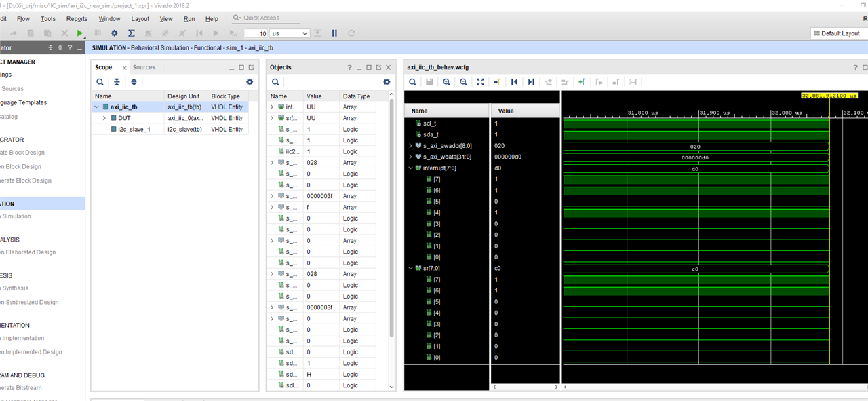Open the 'us' time unit dropdown
Screen dimensions: 868x401
pyautogui.click(x=290, y=33)
